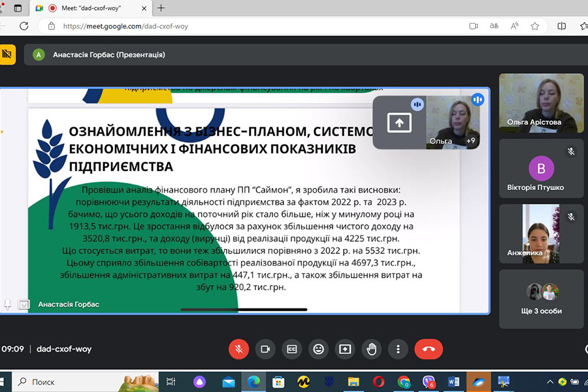Click the Ольга floating video thumbnail
Screen dimensions: 588x392
(453, 122)
